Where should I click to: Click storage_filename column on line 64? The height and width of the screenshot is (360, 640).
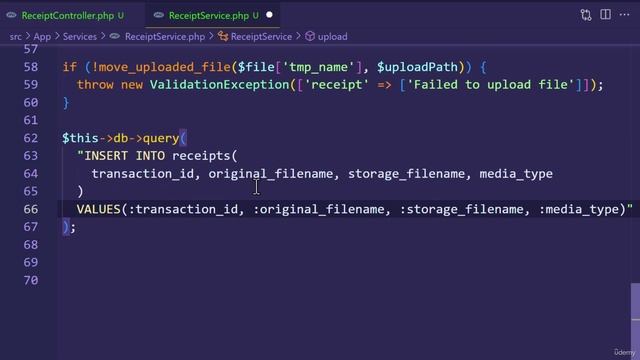point(406,174)
